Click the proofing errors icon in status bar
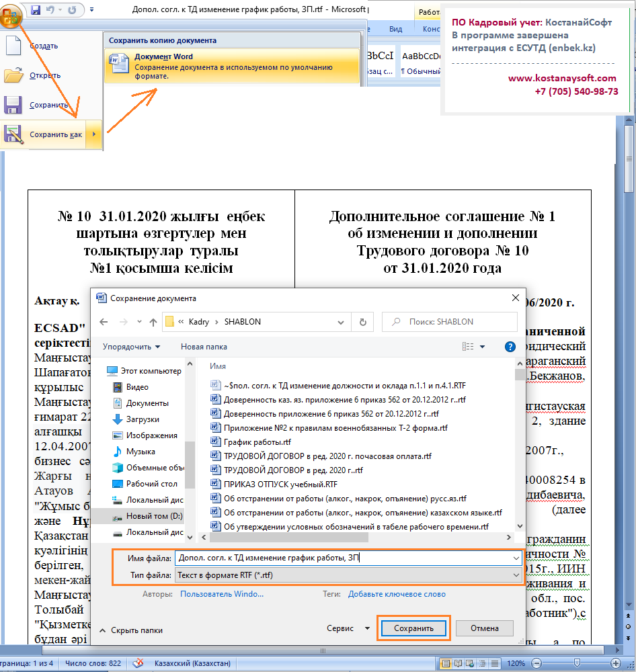636x672 pixels. coord(138,663)
